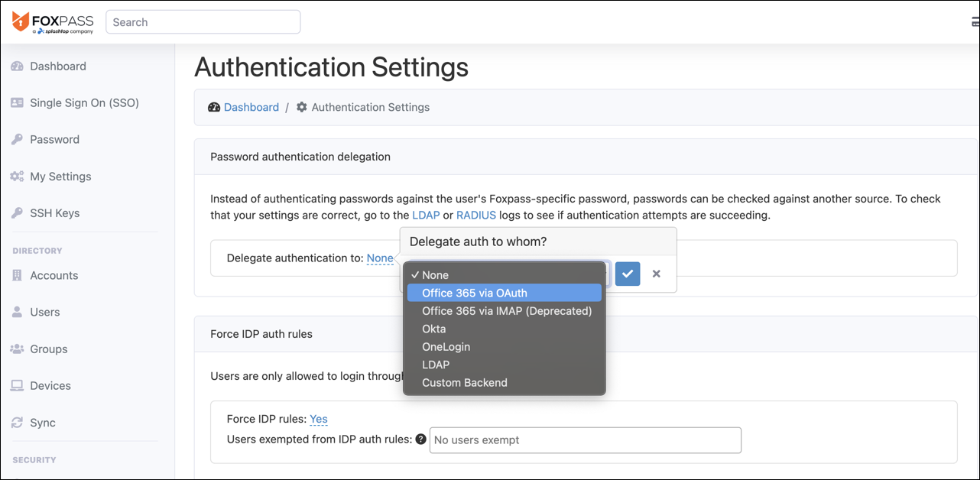Viewport: 980px width, 480px height.
Task: Click the No users exempt field
Action: pyautogui.click(x=586, y=440)
